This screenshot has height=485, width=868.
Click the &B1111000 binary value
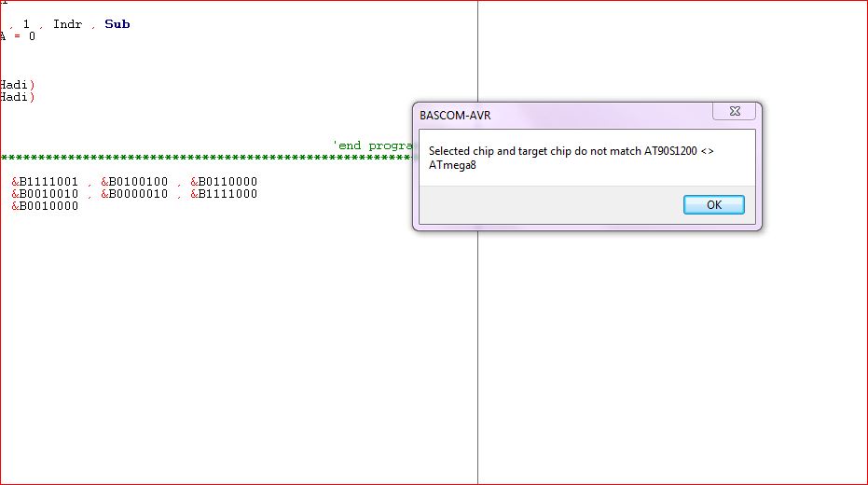(224, 194)
